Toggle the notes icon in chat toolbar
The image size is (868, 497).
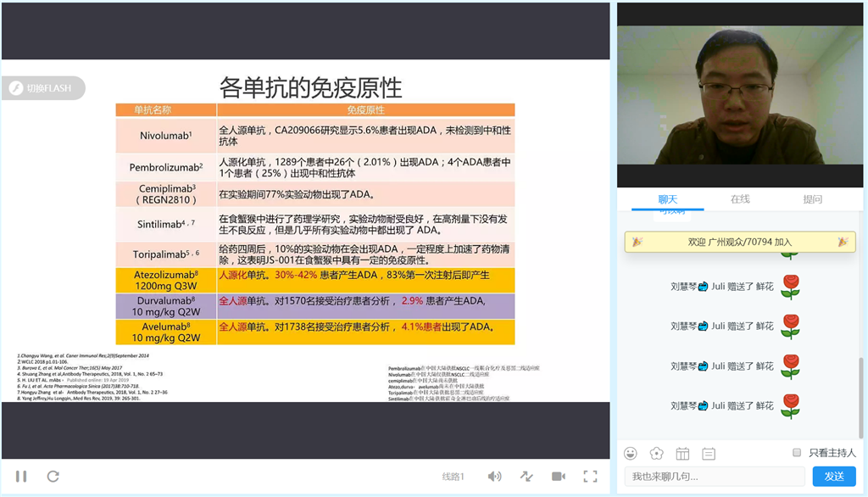coord(709,453)
